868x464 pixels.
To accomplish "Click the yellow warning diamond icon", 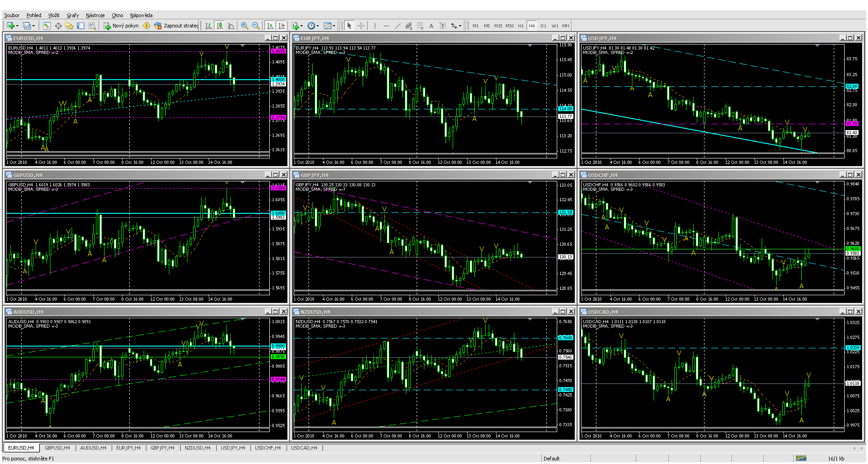I will tap(146, 26).
